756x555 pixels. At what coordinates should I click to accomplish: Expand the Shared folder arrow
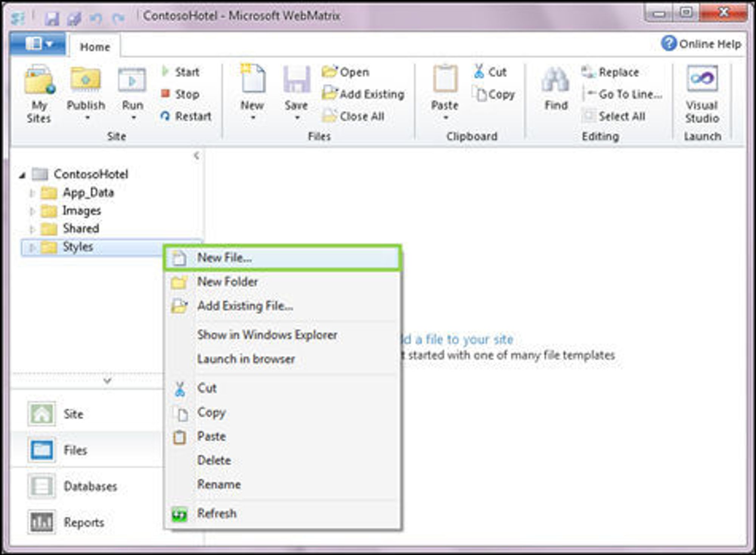click(x=32, y=229)
